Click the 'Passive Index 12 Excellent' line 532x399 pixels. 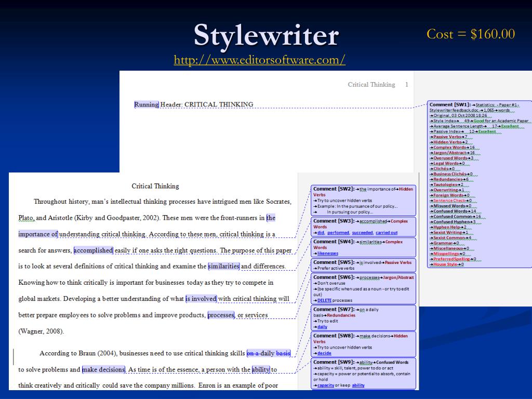(x=463, y=131)
